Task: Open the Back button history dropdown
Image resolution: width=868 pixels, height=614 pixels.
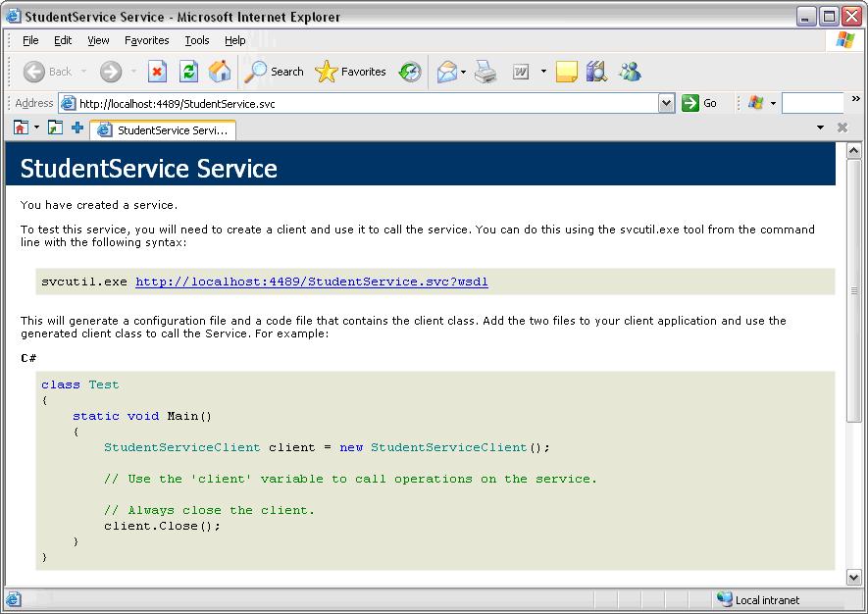Action: (x=84, y=72)
